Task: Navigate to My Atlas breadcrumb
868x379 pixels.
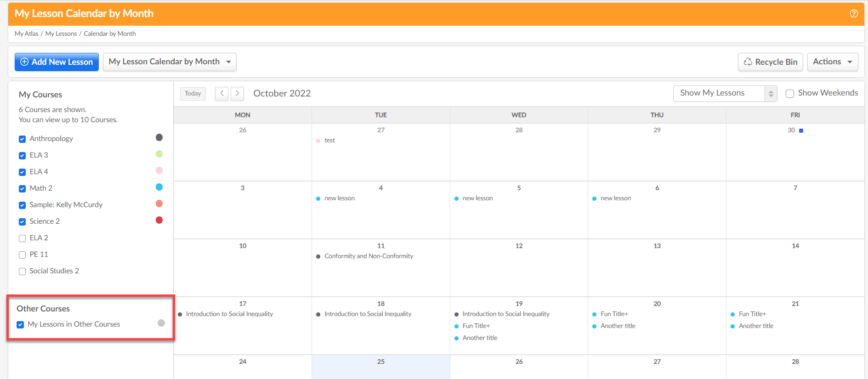Action: [x=26, y=34]
